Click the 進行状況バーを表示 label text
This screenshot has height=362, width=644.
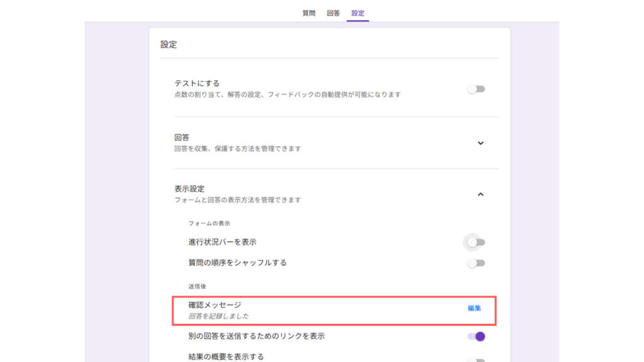tap(222, 242)
